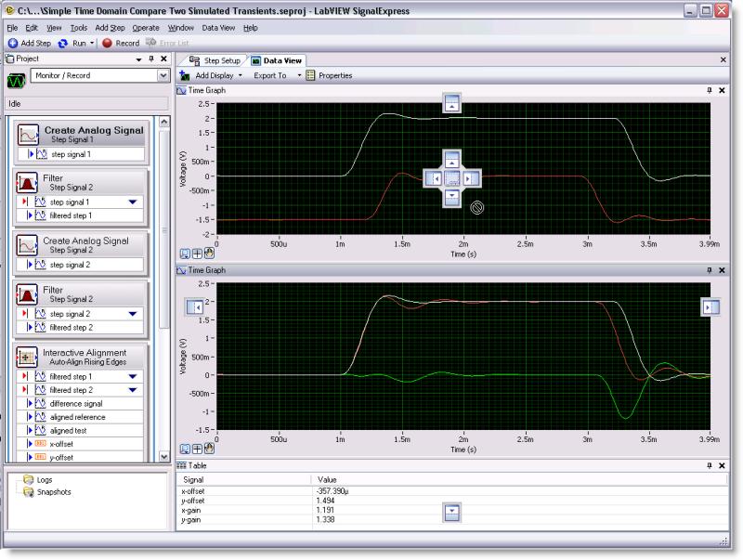Toggle the pin on the Table panel
Screen dimensions: 743x560
coord(710,464)
